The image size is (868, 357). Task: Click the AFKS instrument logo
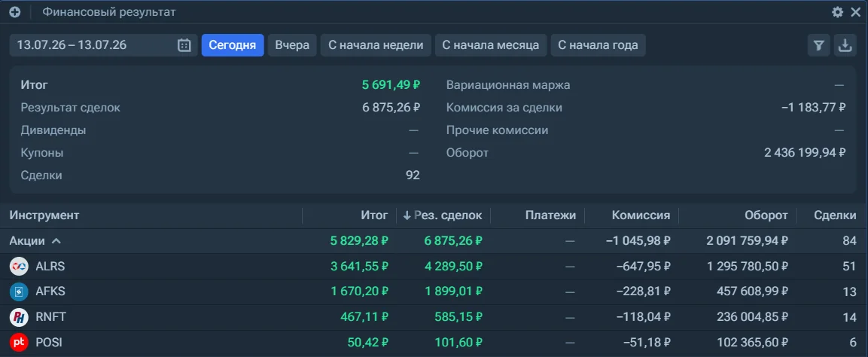click(19, 291)
